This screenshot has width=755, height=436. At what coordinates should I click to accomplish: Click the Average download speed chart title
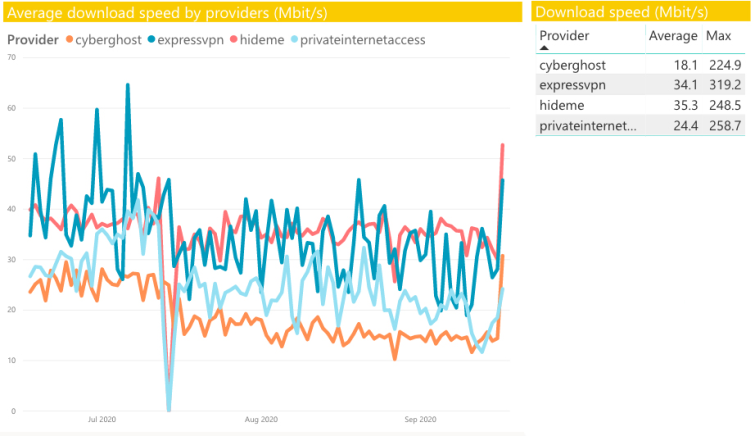(167, 13)
